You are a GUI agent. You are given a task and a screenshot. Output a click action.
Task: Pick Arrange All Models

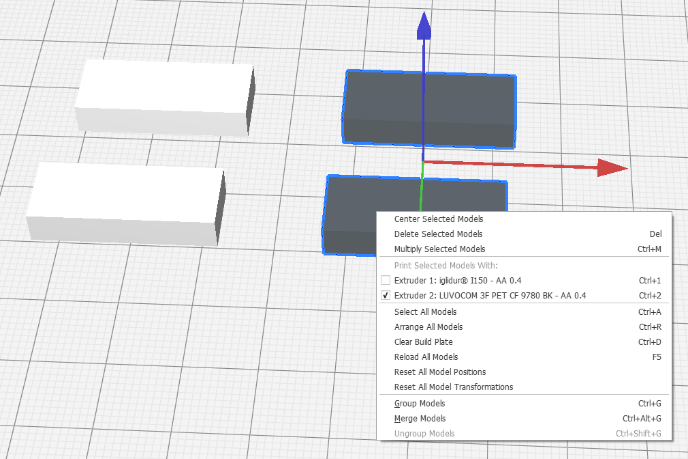[x=428, y=327]
